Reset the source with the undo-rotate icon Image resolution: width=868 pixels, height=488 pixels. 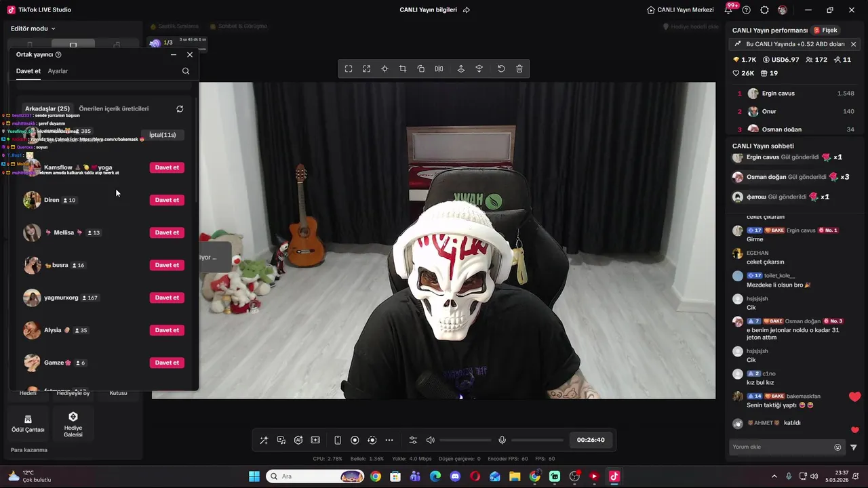point(501,68)
